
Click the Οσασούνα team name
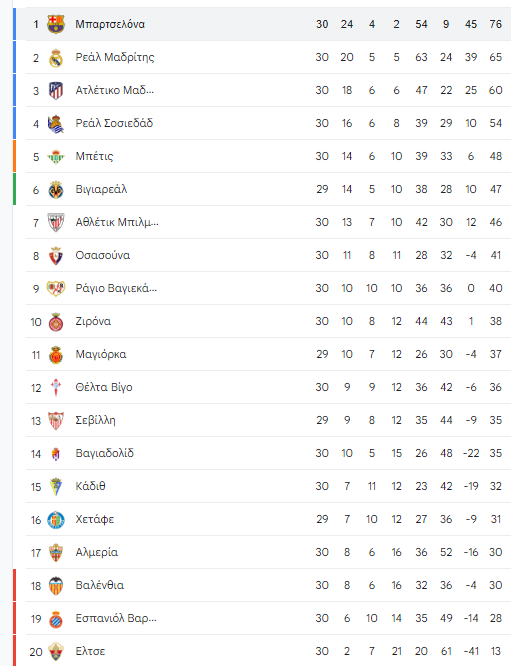pyautogui.click(x=103, y=255)
